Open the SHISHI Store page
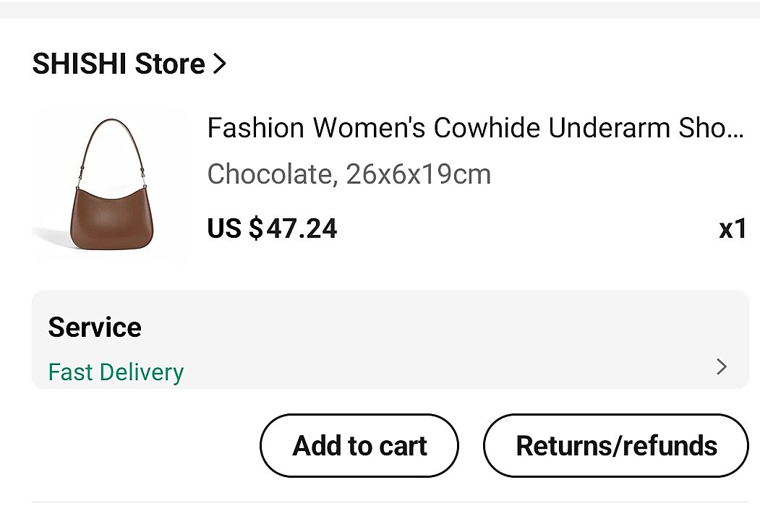 119,64
